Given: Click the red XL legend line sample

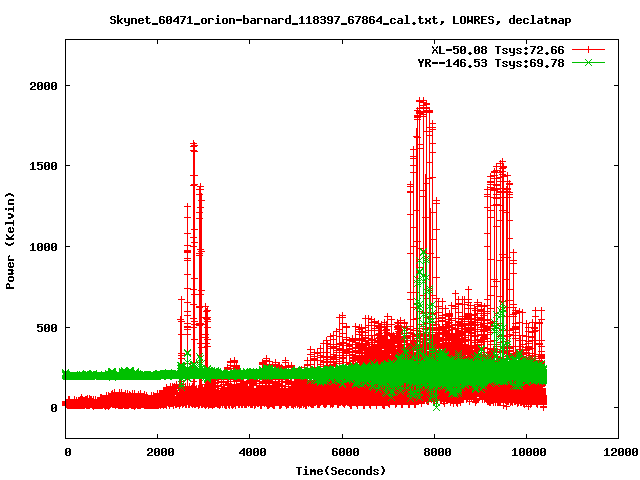Looking at the screenshot, I should click(x=588, y=50).
